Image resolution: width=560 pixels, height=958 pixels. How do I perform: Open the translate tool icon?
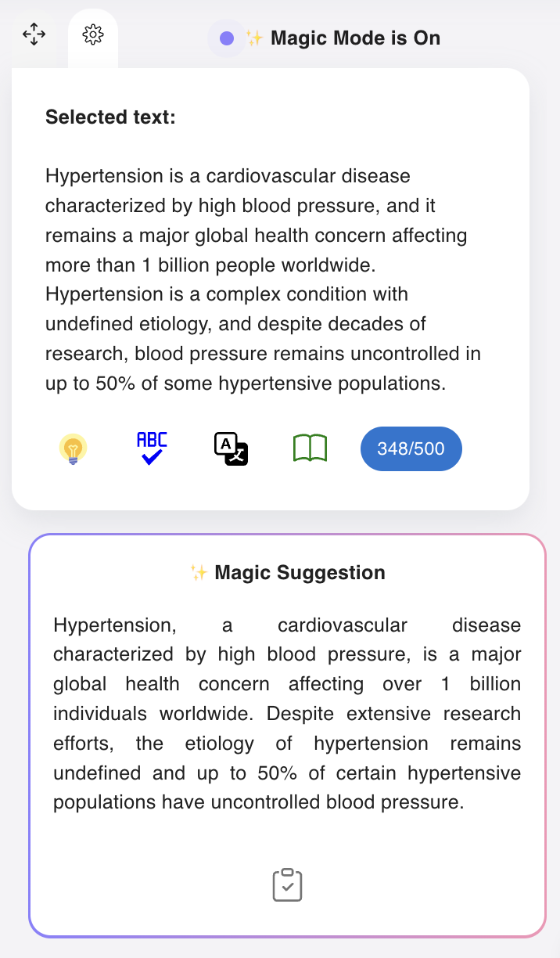[x=231, y=448]
